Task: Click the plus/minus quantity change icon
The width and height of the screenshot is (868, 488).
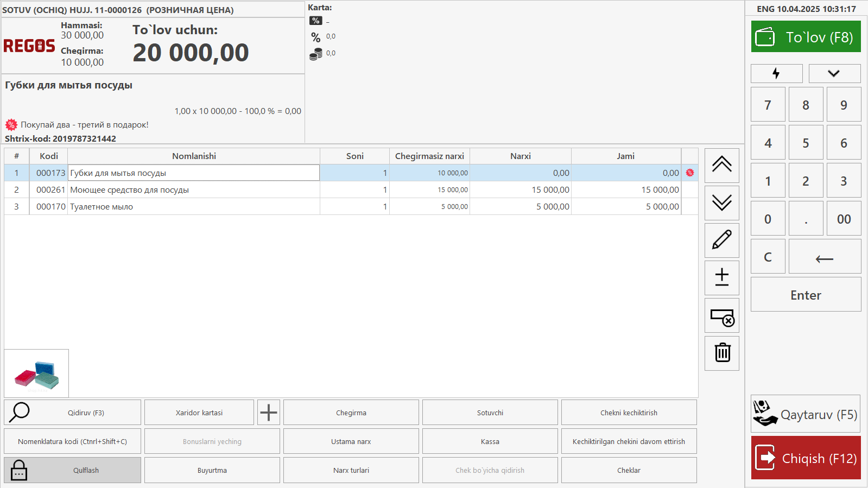Action: pyautogui.click(x=721, y=277)
